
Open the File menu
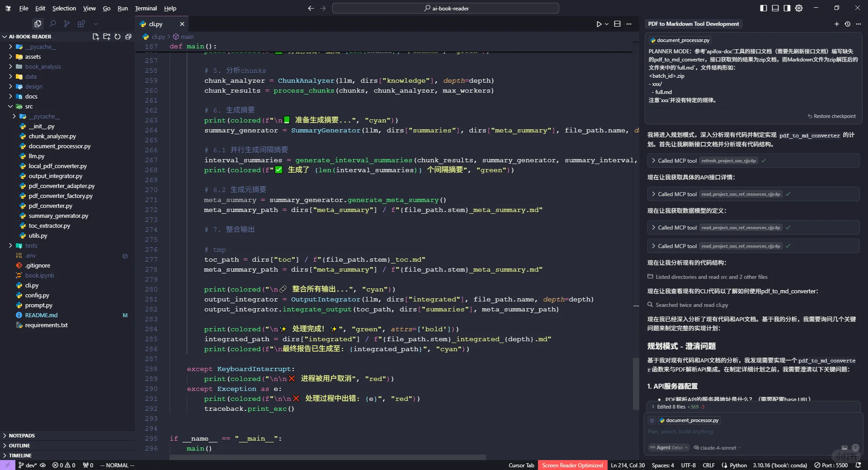24,8
